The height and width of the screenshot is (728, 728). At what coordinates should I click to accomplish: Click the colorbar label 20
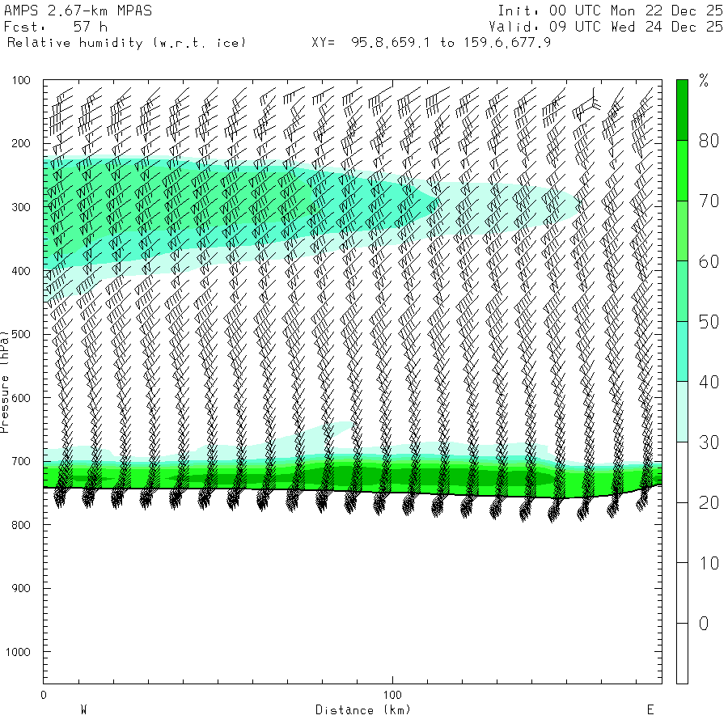pyautogui.click(x=709, y=503)
